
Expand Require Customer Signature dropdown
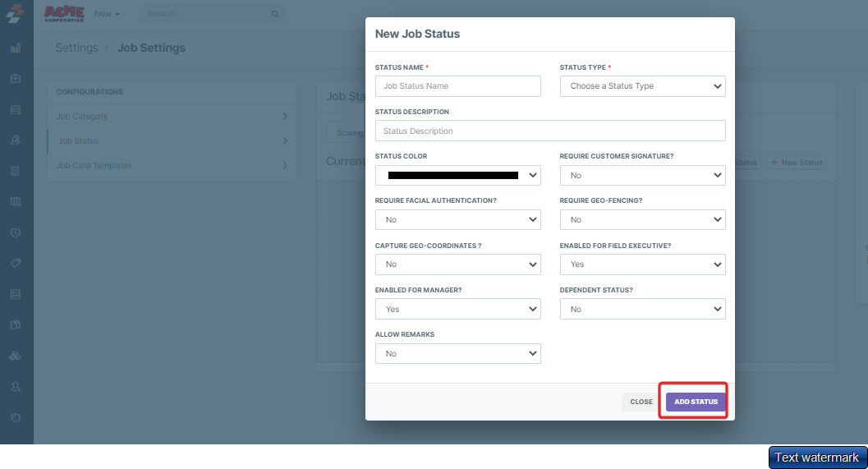(x=642, y=176)
